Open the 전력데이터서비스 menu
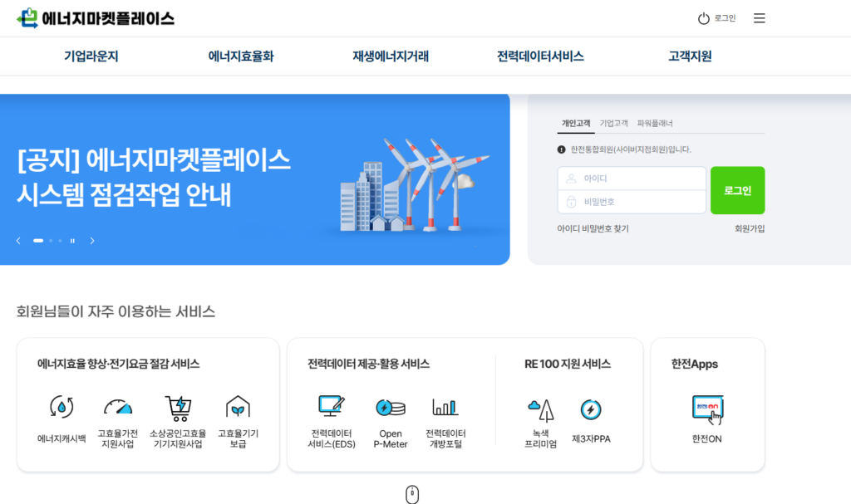The height and width of the screenshot is (504, 851). 540,56
